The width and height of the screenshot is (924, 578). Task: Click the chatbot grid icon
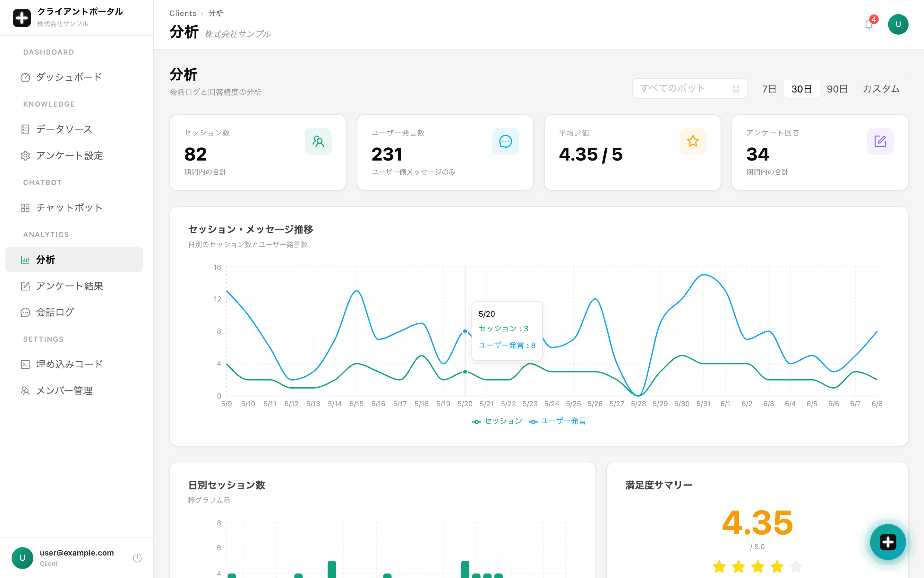(x=25, y=207)
